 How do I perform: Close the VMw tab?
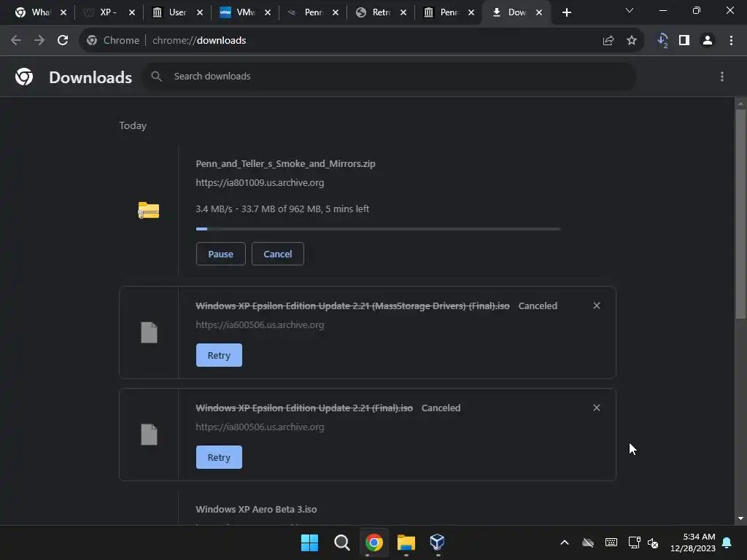268,12
